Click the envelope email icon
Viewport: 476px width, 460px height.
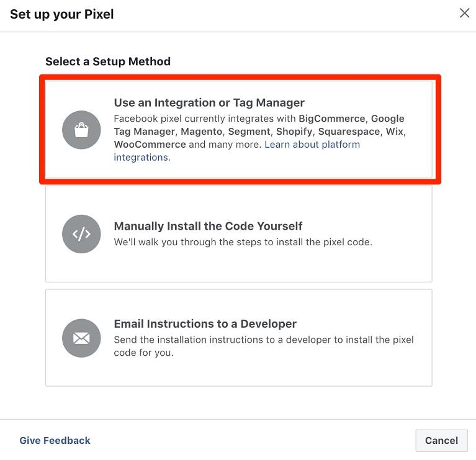click(81, 338)
